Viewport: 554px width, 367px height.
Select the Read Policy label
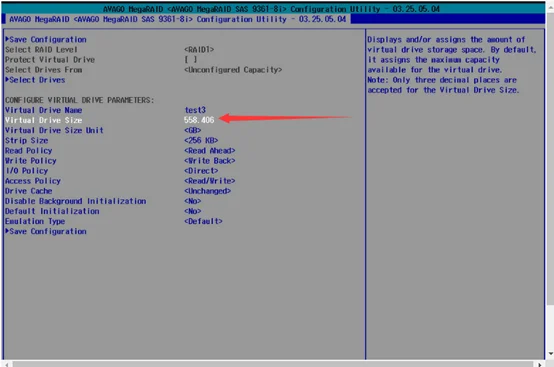point(29,150)
